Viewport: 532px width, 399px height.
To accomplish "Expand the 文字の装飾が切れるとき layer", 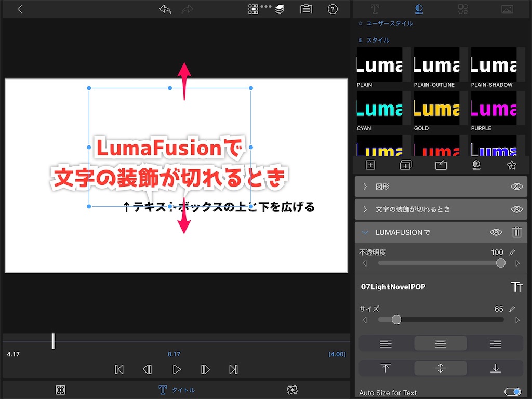I will coord(365,209).
